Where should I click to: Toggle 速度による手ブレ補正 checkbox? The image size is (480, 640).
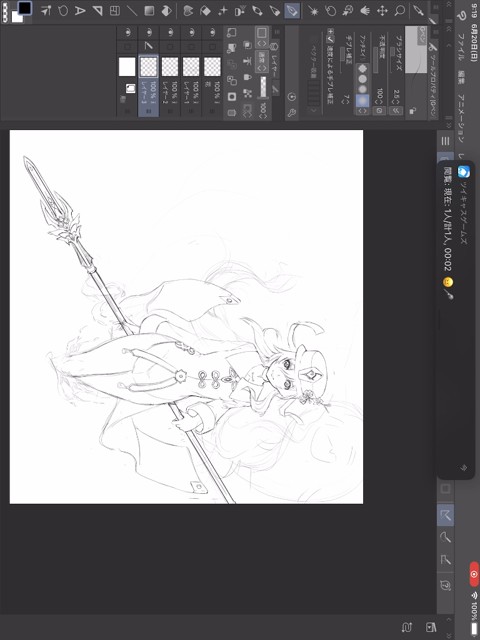(330, 40)
